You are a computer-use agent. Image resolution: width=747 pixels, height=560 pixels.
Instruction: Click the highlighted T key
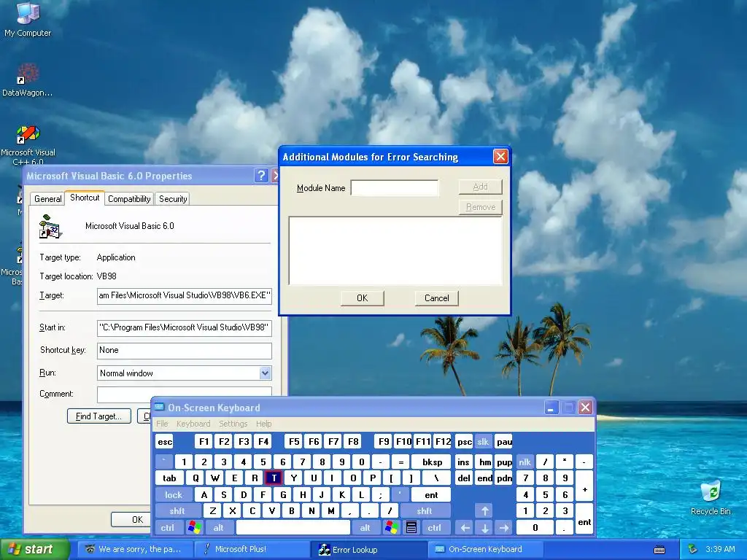point(274,478)
